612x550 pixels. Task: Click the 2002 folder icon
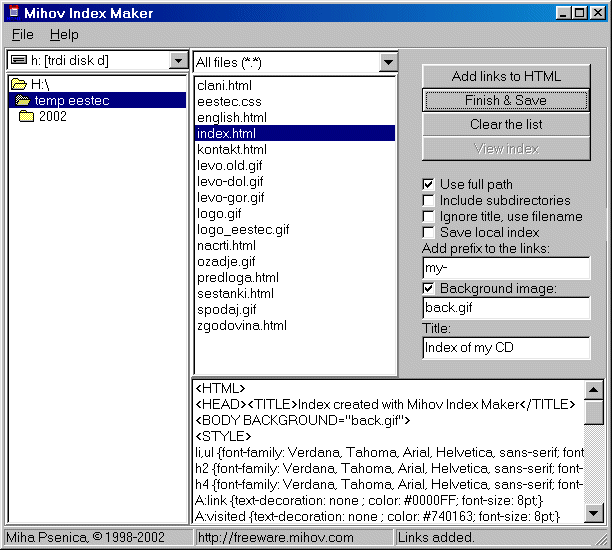coord(28,116)
